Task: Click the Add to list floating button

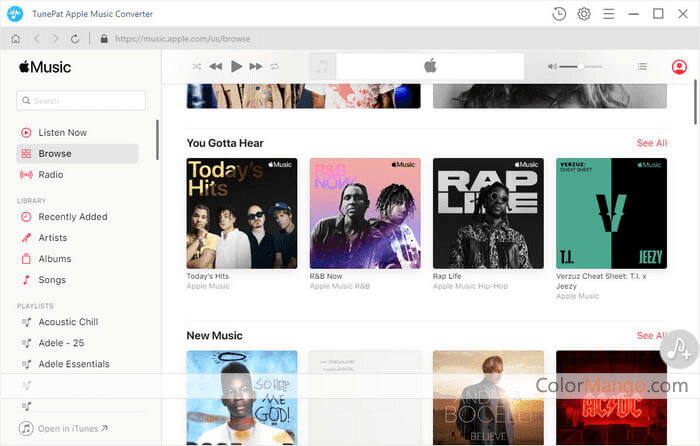Action: tap(679, 349)
